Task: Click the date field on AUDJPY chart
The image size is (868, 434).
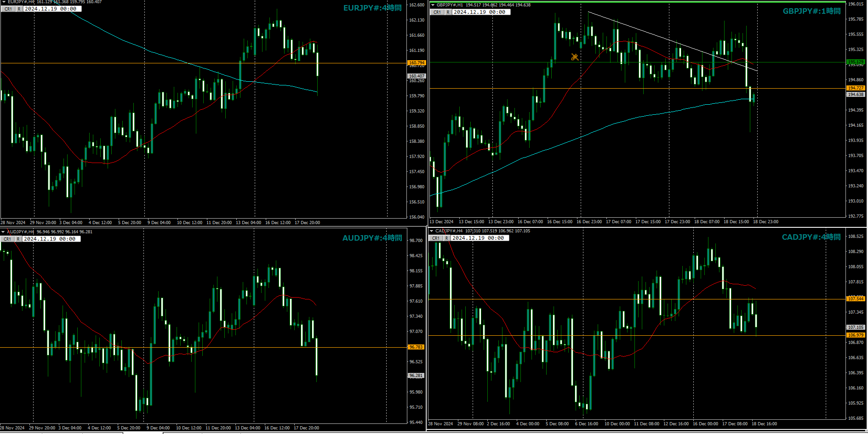Action: 51,239
